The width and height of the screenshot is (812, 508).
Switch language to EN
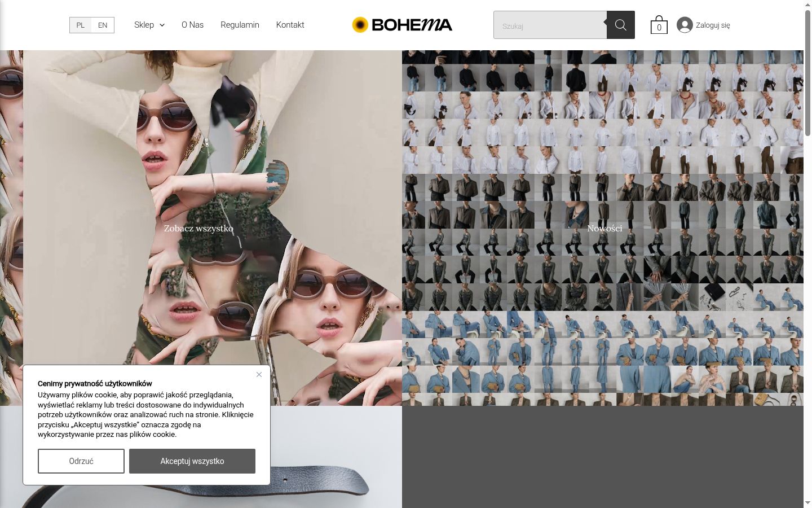103,25
